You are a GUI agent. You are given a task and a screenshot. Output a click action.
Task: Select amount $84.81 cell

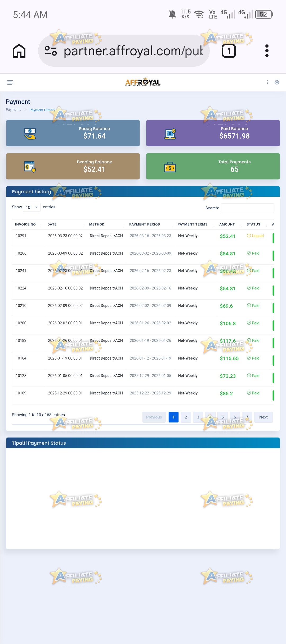[x=228, y=254]
